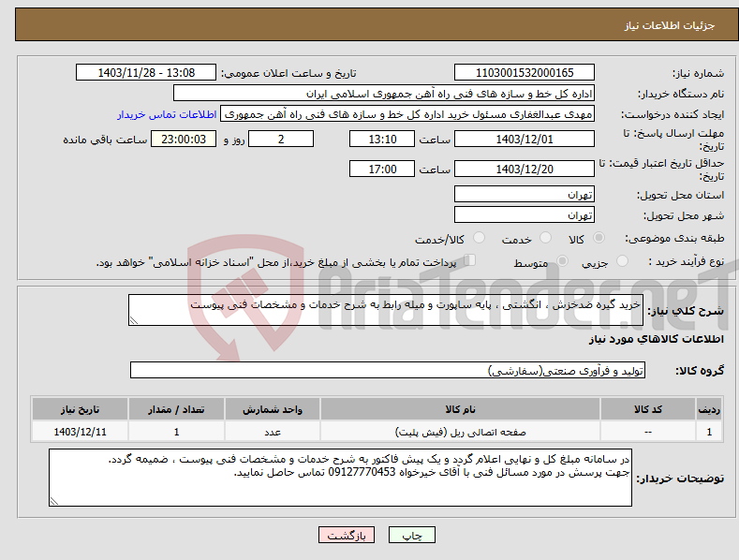Click the unit cell عدد
Image resolution: width=739 pixels, height=560 pixels.
tap(273, 432)
